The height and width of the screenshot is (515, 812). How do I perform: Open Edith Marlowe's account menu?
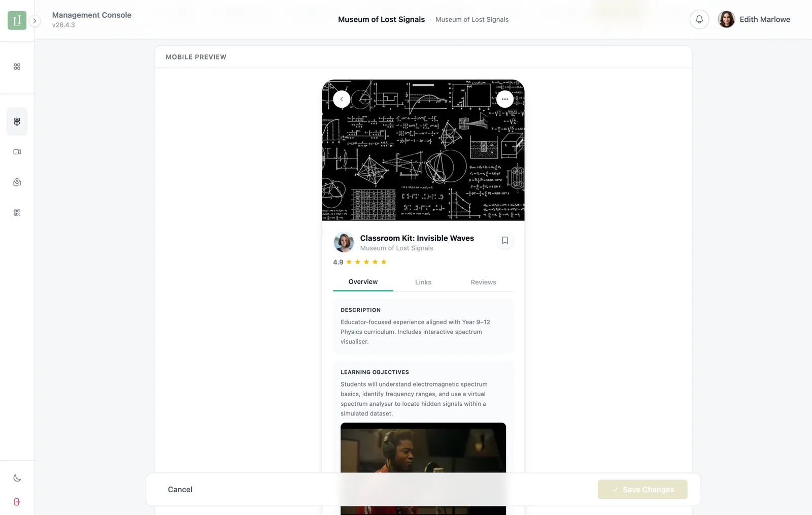tap(755, 19)
